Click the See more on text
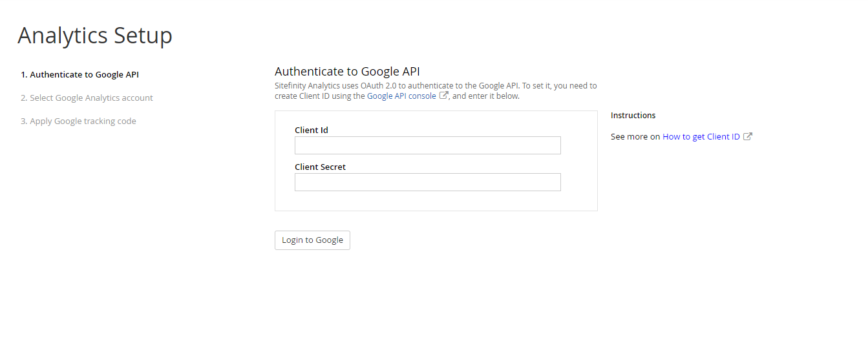Viewport: 868px width, 343px height. click(635, 136)
